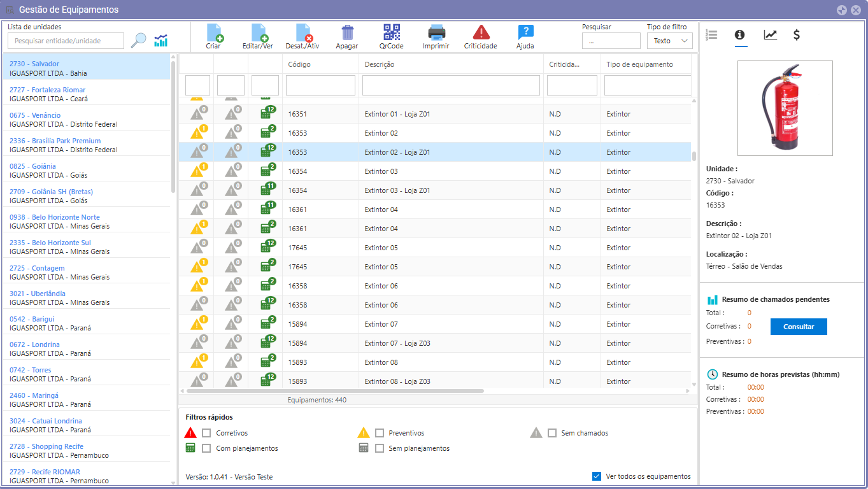Select unit 0542 - Barigui
This screenshot has width=868, height=489.
pyautogui.click(x=87, y=323)
